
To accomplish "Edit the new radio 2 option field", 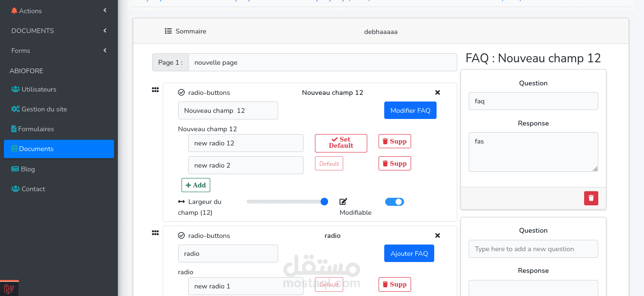I will (x=246, y=165).
